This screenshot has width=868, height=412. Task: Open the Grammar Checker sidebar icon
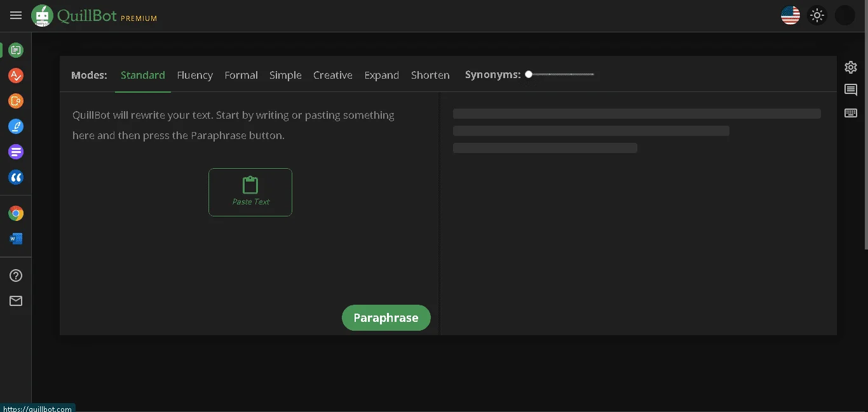16,76
